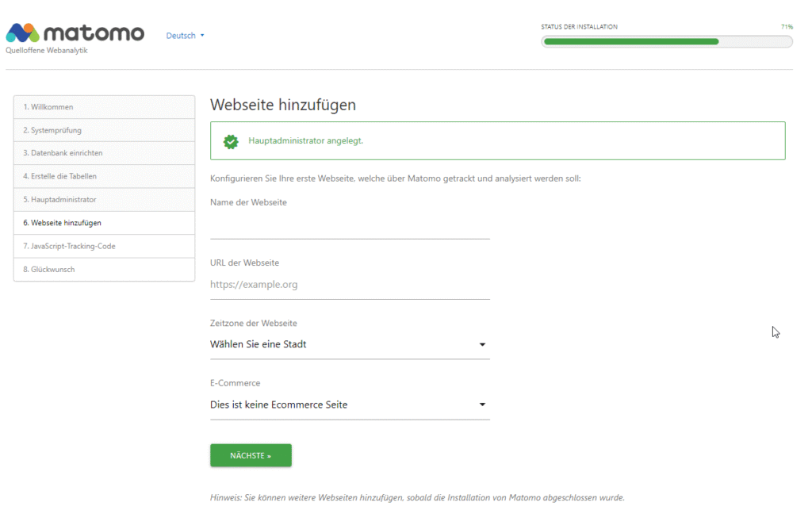Select step 6. Webseite hinzufügen
The image size is (812, 510).
104,223
